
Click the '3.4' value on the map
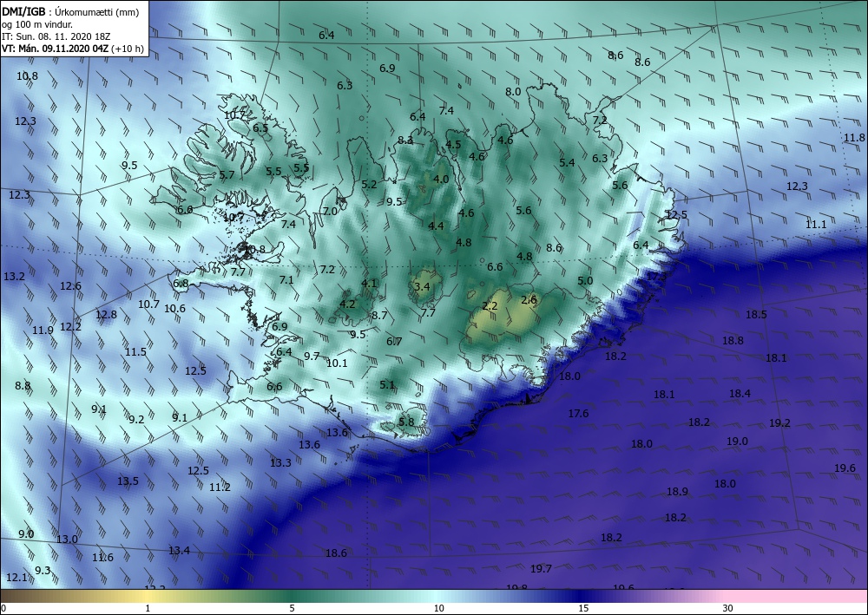(422, 286)
